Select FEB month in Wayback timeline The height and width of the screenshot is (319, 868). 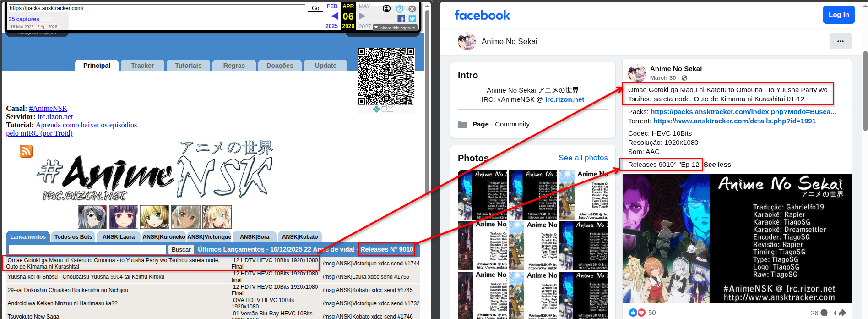332,6
